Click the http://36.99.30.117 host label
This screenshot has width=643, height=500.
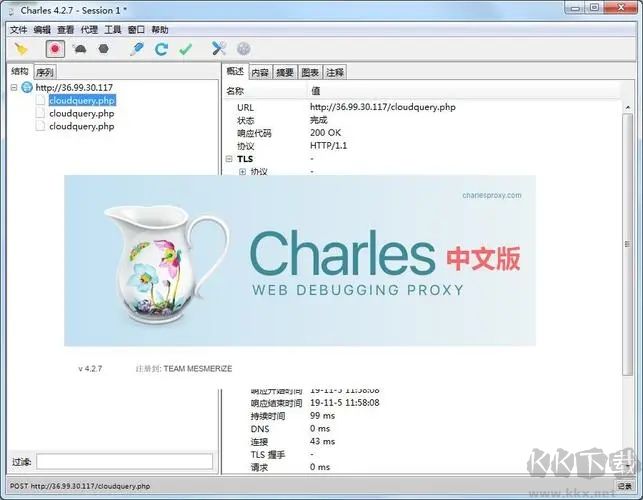tap(74, 87)
